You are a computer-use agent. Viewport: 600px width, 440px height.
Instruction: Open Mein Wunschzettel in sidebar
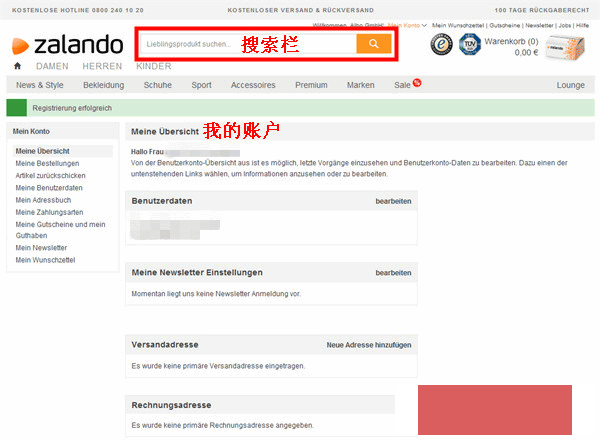coord(46,260)
